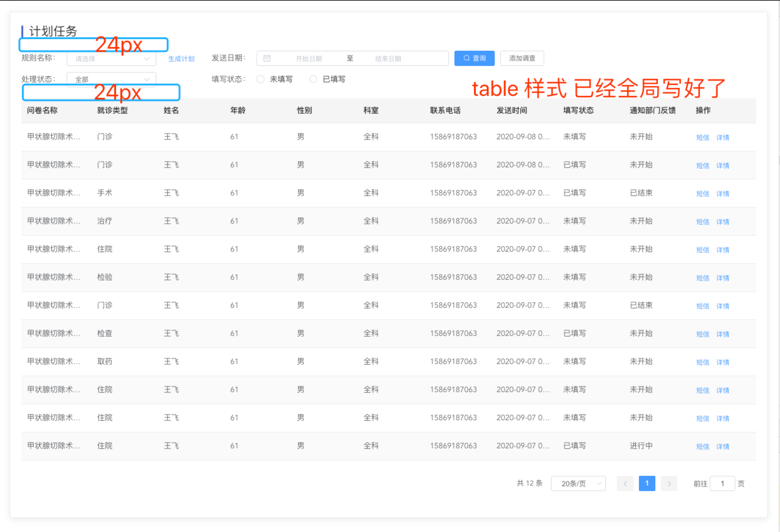Click 详情 in the 检查 row
The image size is (780, 532).
click(723, 334)
